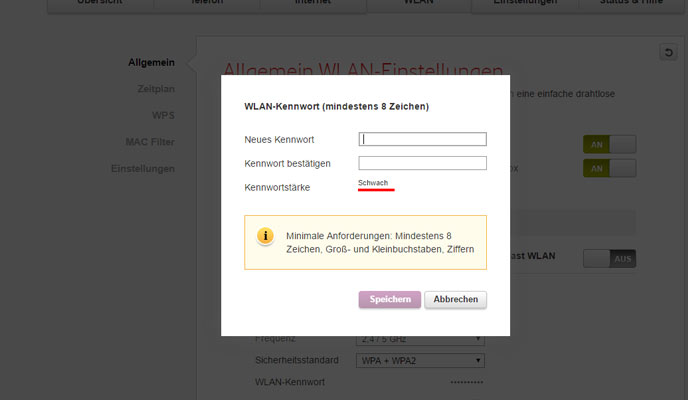Click the refresh icon at top right

[x=668, y=52]
